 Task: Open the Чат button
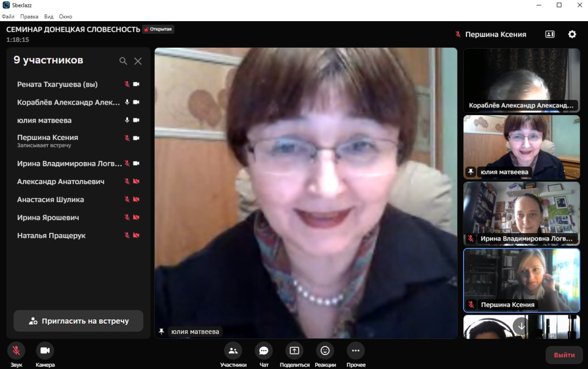pyautogui.click(x=264, y=351)
